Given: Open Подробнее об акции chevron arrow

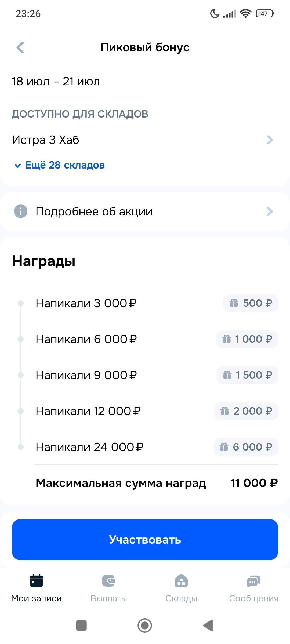Looking at the screenshot, I should pyautogui.click(x=270, y=211).
